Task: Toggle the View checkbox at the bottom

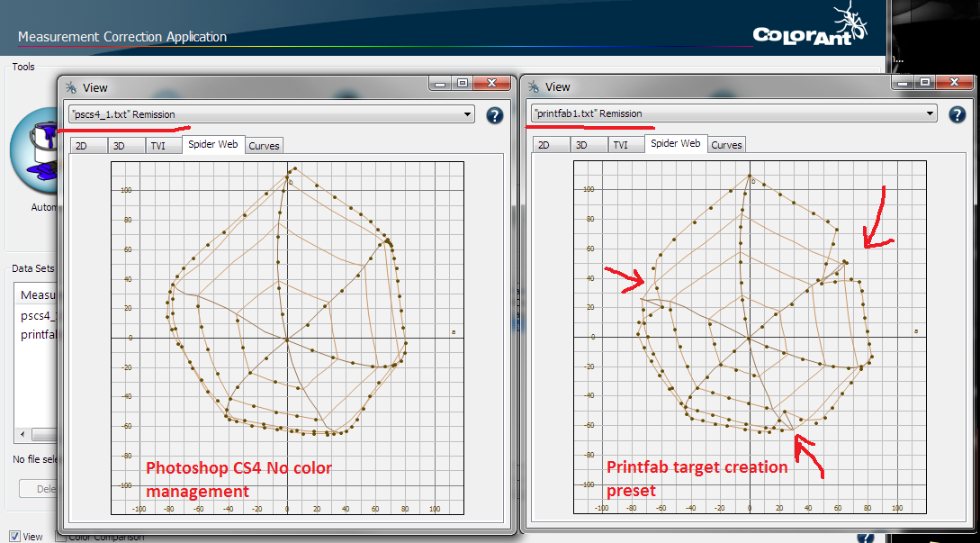Action: coord(14,537)
